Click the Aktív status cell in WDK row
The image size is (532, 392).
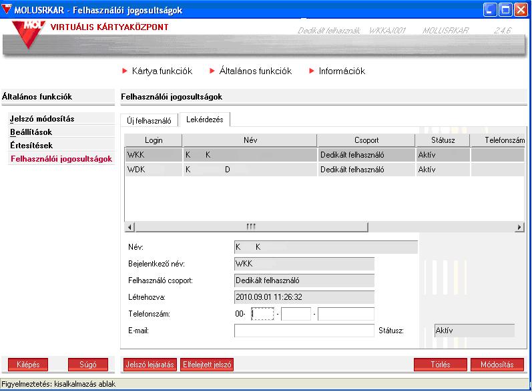443,170
